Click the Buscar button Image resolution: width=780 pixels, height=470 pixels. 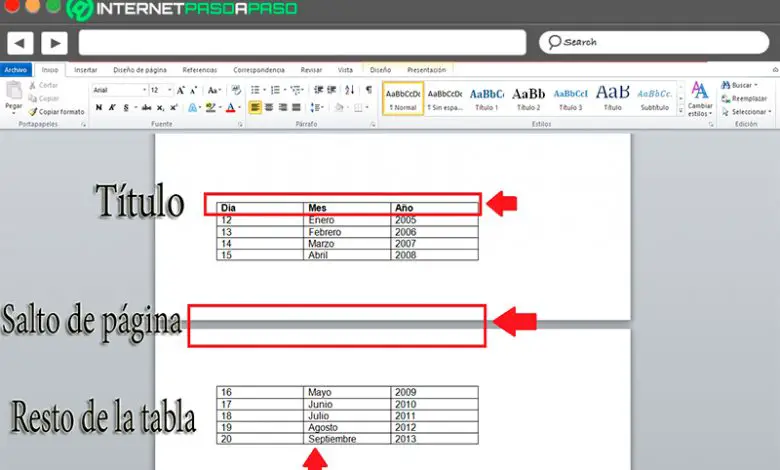click(740, 85)
